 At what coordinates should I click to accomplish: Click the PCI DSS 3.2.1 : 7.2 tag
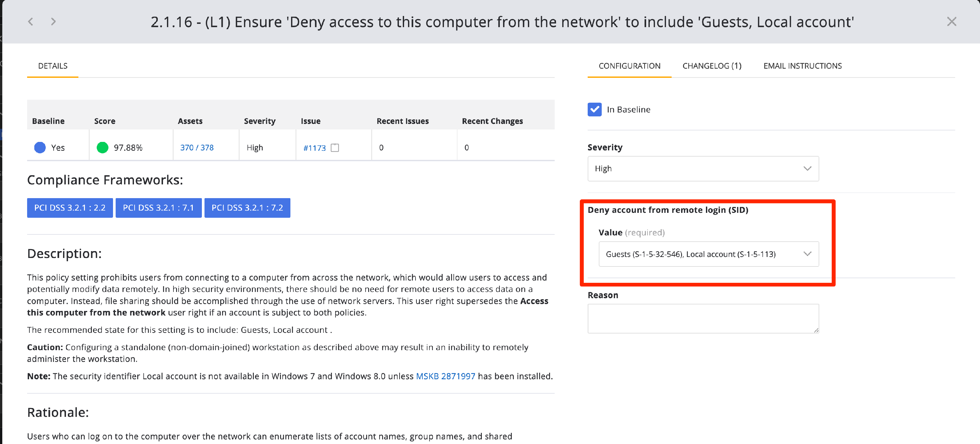(247, 208)
